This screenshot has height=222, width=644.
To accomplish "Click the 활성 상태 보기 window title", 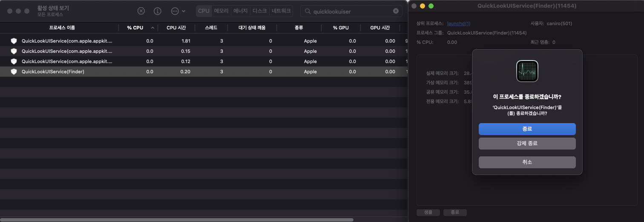I will 53,8.
